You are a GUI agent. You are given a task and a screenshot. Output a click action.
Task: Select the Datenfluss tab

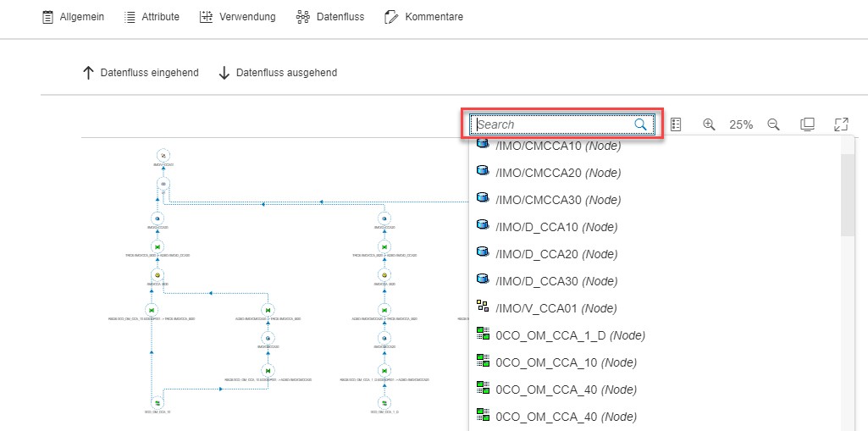pos(329,17)
